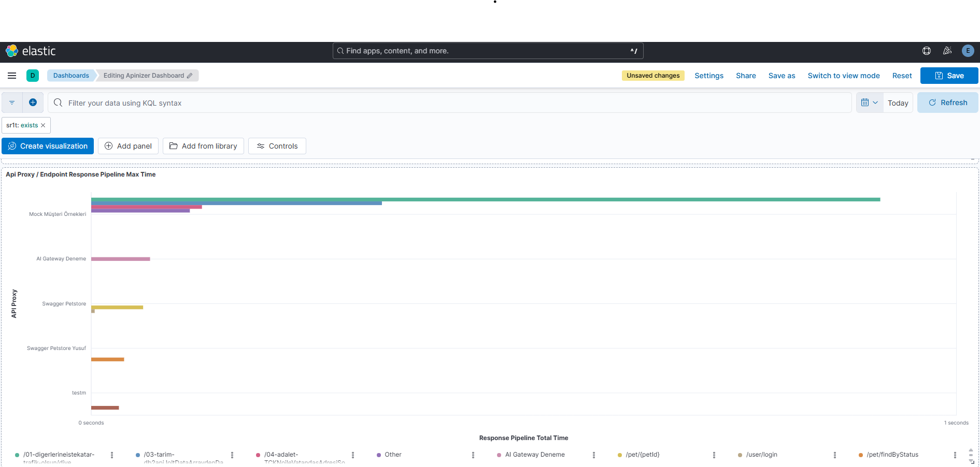Open options for AI Gateway Deneme legend

coord(594,455)
